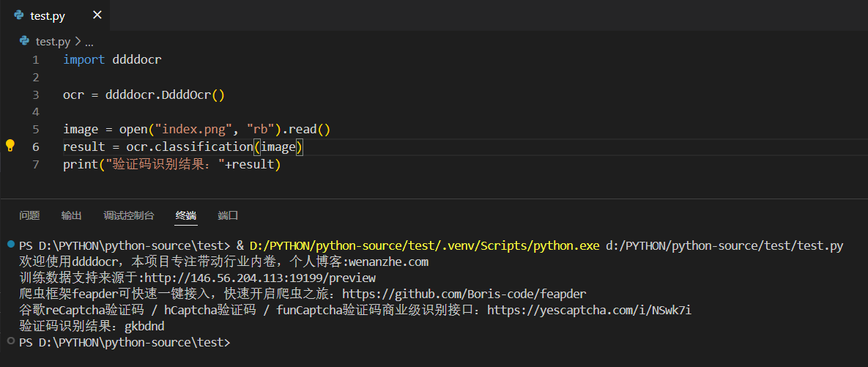Screen dimensions: 868x367
Task: Click the test.py breadcrumb item
Action: click(53, 42)
